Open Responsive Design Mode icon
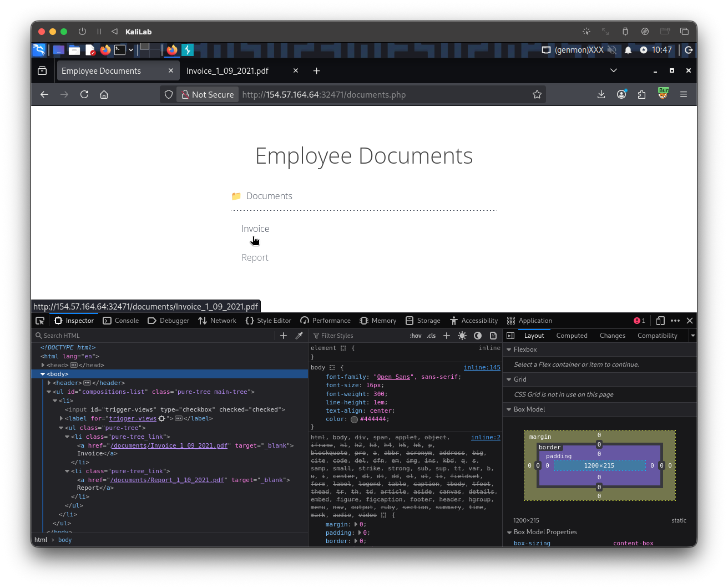 (x=660, y=321)
